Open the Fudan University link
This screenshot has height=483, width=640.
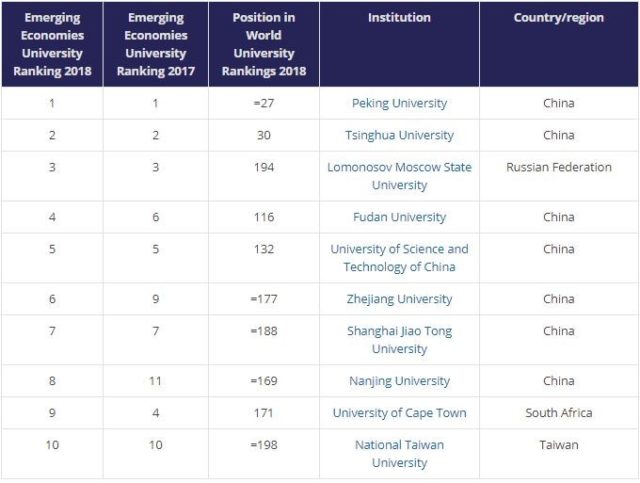tap(399, 217)
